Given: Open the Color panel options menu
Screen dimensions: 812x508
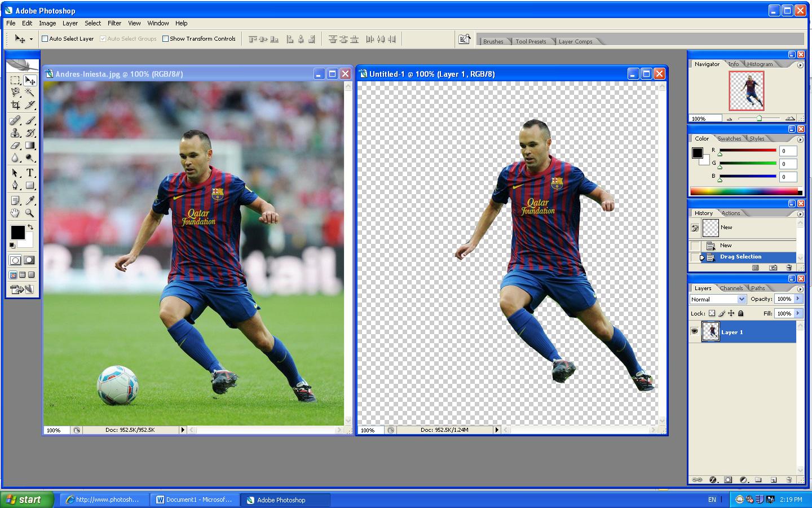Looking at the screenshot, I should (800, 139).
